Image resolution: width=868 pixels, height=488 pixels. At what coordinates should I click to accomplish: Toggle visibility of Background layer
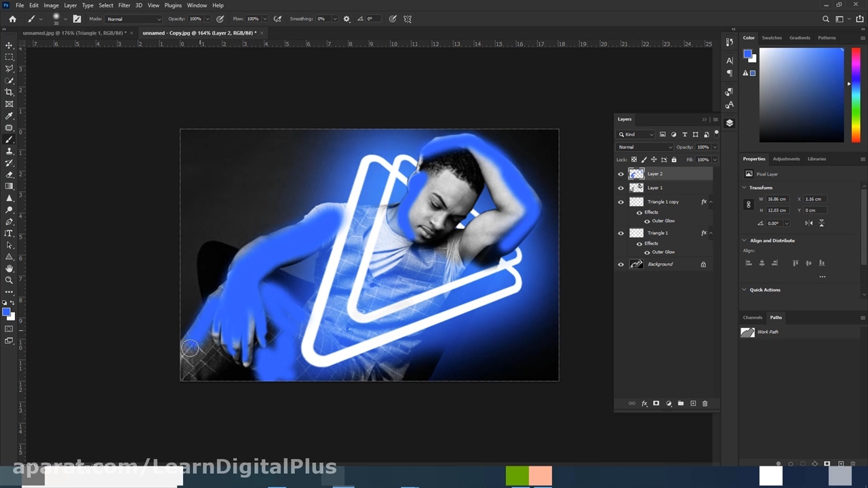[x=620, y=264]
